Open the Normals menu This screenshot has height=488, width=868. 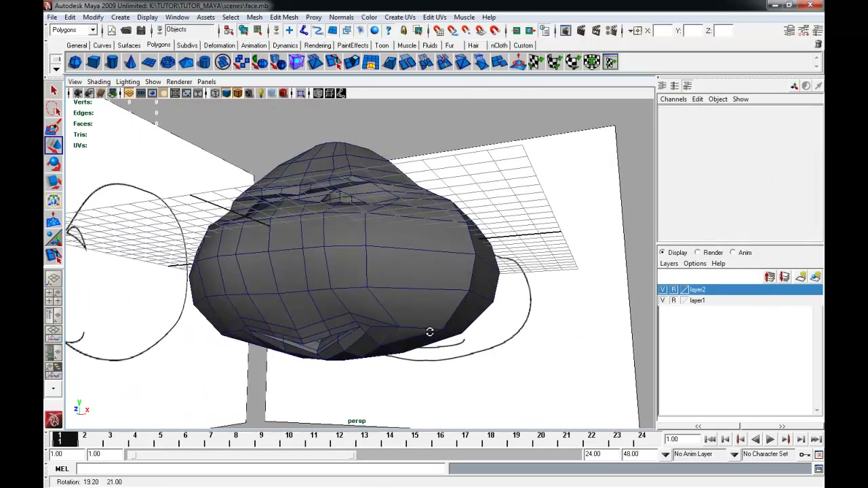coord(341,17)
